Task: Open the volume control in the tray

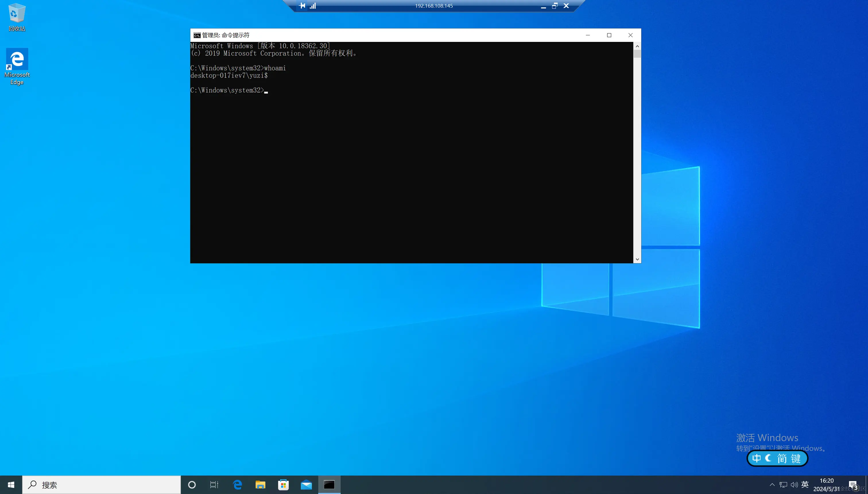Action: click(x=794, y=485)
